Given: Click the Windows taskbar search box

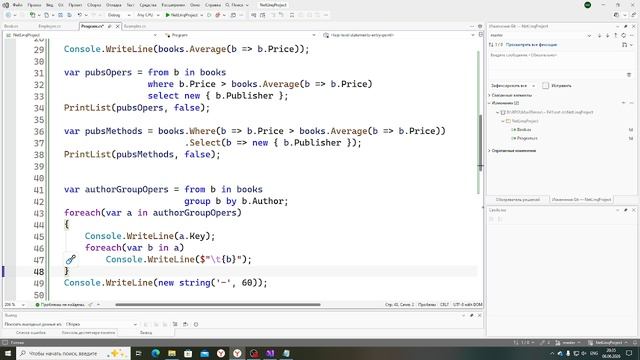Looking at the screenshot, I should pyautogui.click(x=73, y=353).
